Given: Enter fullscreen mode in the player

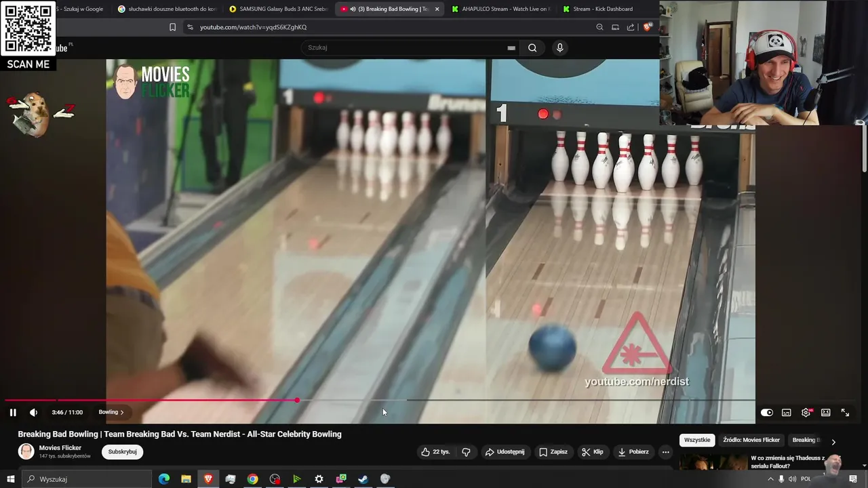Looking at the screenshot, I should 846,412.
